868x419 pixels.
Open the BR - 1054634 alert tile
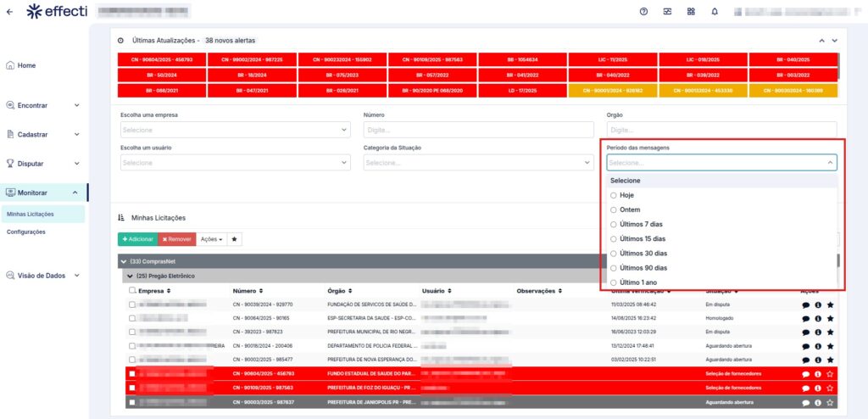click(522, 59)
